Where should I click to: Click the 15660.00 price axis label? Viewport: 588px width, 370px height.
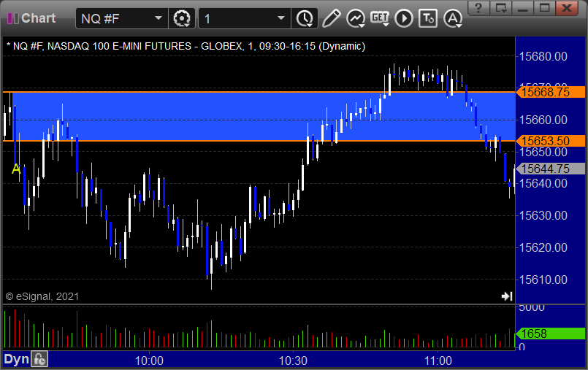[543, 120]
